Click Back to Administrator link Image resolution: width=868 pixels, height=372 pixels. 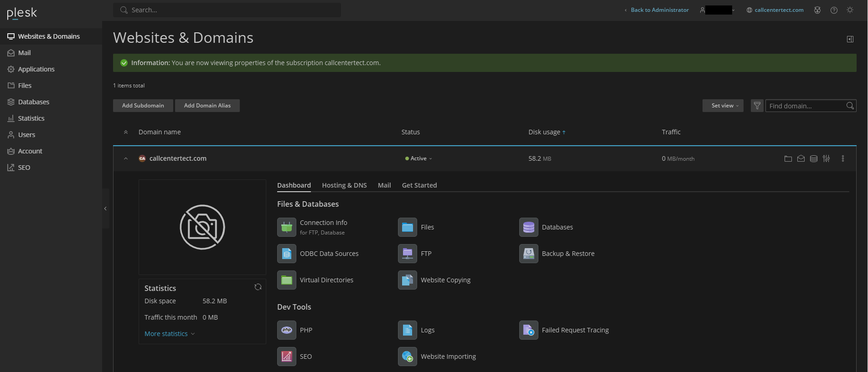659,10
